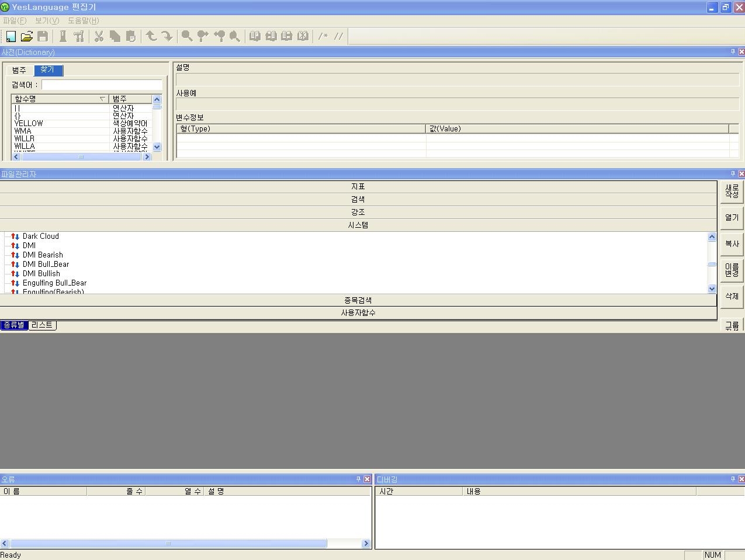Click the Cut scissors toolbar icon

tap(99, 36)
